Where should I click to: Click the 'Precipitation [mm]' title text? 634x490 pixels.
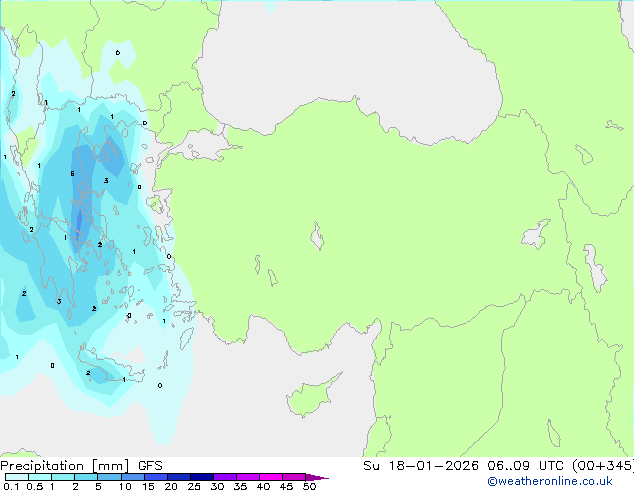click(65, 466)
